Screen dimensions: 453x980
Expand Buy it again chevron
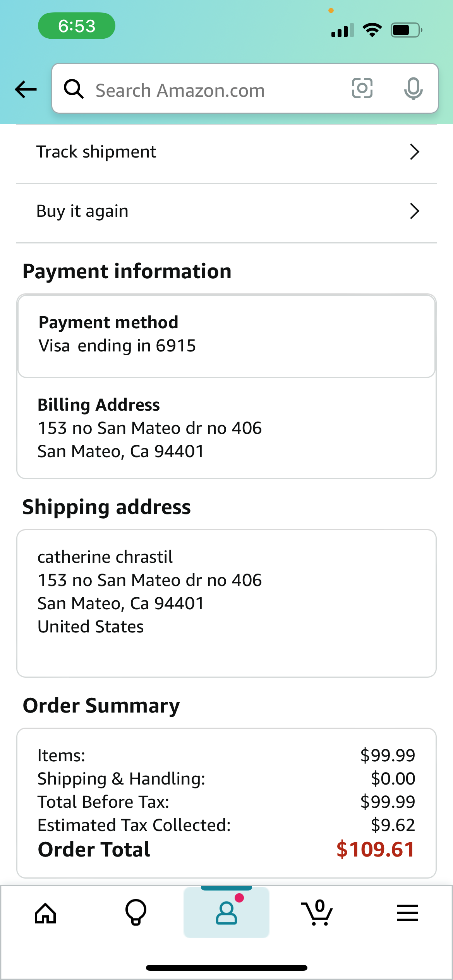click(415, 211)
